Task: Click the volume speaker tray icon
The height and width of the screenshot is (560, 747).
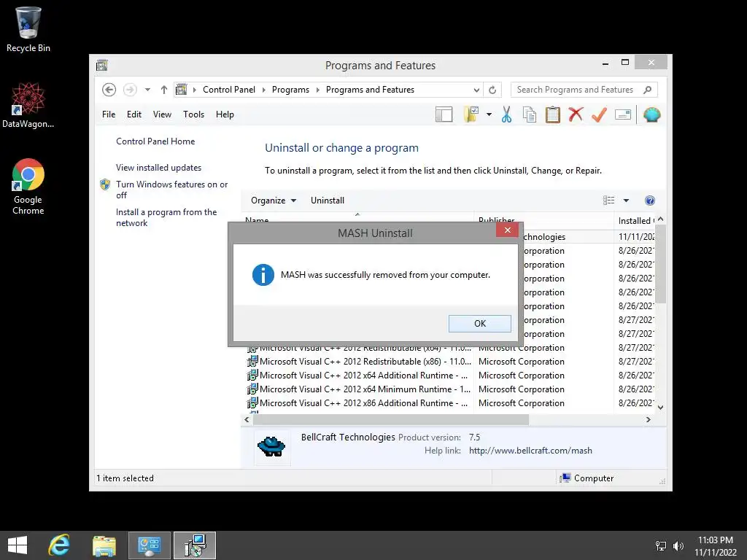Action: click(x=678, y=546)
